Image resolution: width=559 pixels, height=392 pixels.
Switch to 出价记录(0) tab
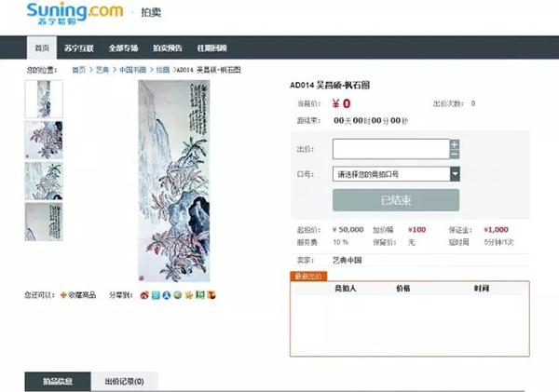coord(125,382)
